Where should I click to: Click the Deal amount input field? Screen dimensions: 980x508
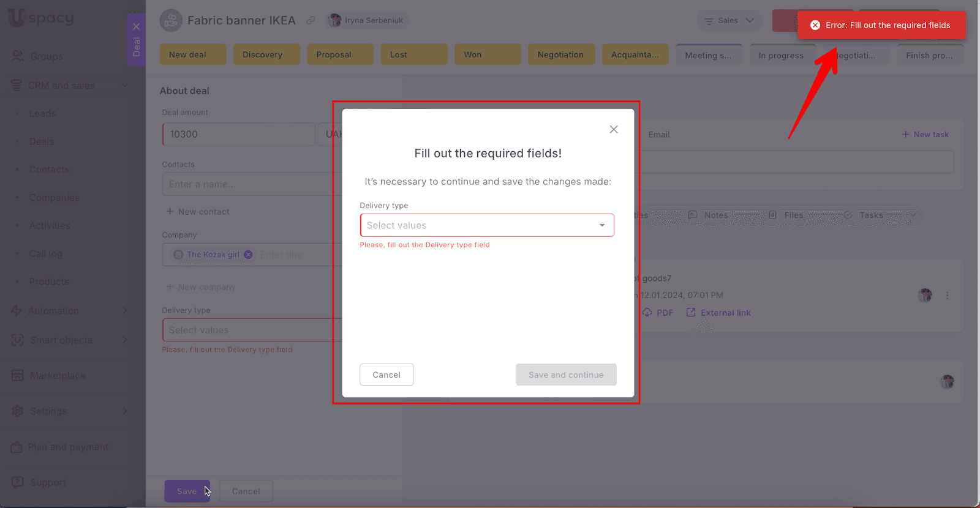[239, 134]
